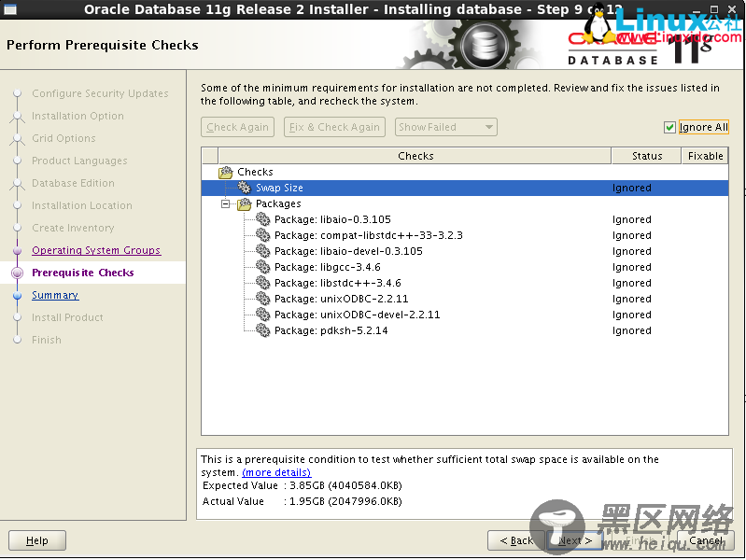Click the Check Again button

(x=237, y=127)
